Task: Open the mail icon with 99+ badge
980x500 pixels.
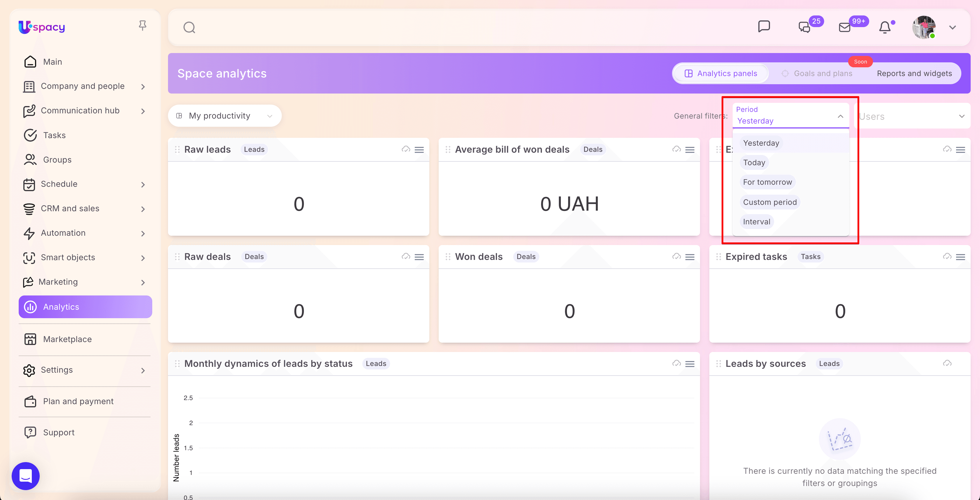Action: click(845, 27)
